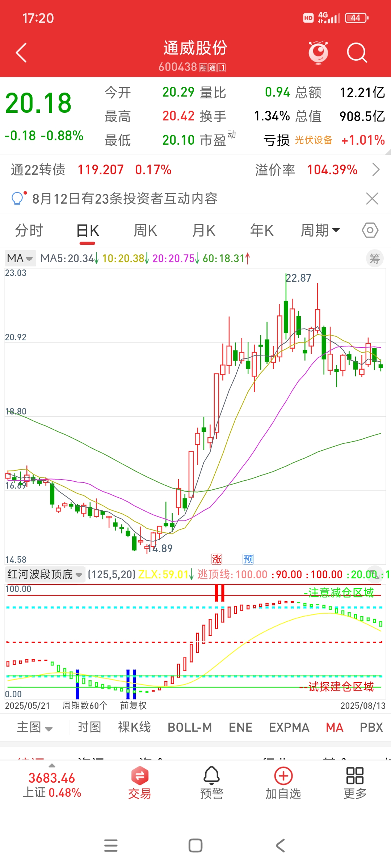Switch to 月K monthly chart
This screenshot has height=868, width=391.
[204, 230]
